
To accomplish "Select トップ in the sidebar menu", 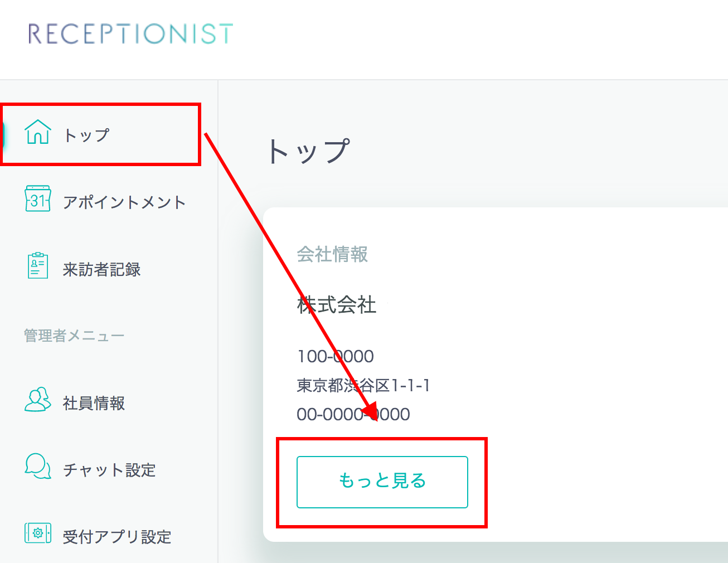I will click(86, 135).
